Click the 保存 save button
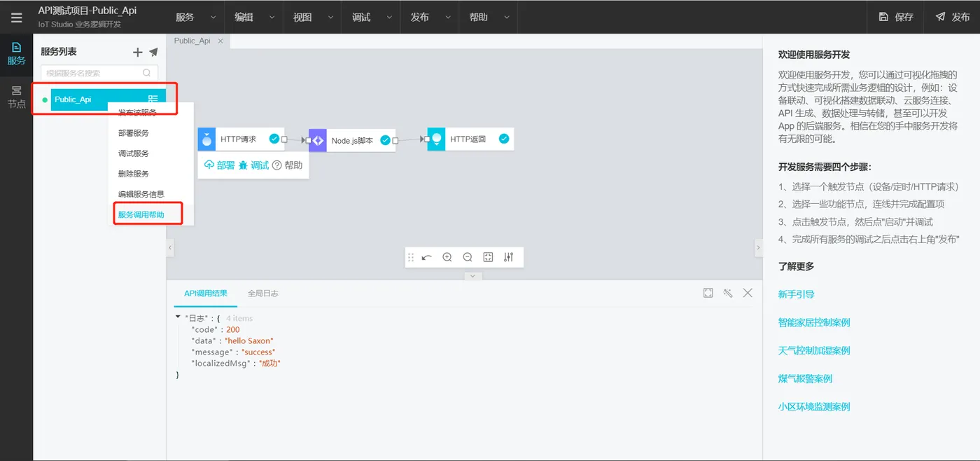The width and height of the screenshot is (980, 461). 896,17
